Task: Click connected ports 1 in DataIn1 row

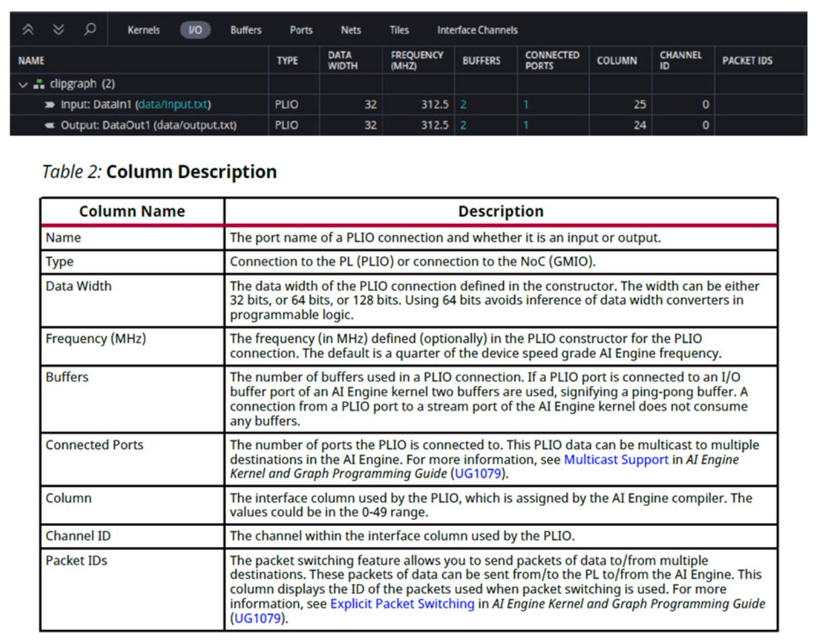Action: pos(526,105)
